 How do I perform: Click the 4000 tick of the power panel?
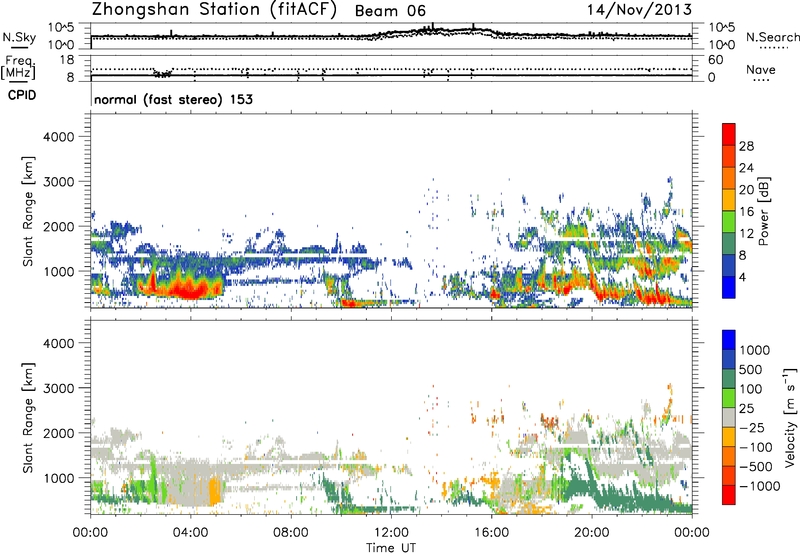pyautogui.click(x=59, y=137)
